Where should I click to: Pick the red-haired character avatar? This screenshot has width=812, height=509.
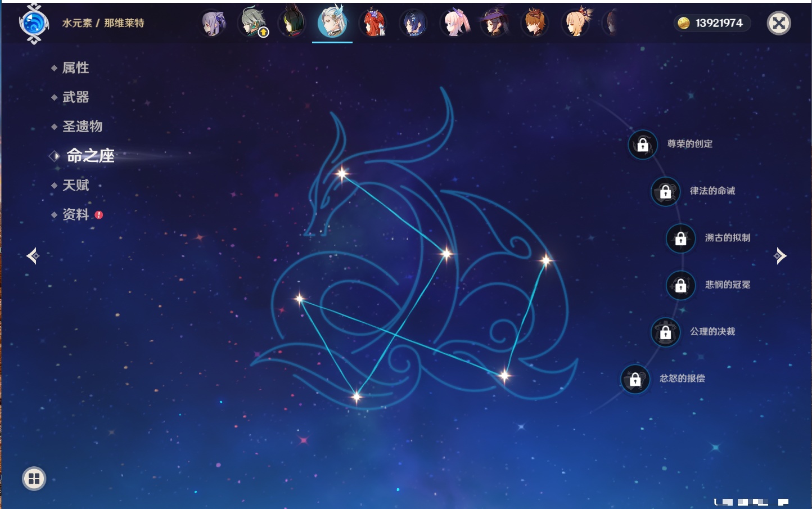373,23
